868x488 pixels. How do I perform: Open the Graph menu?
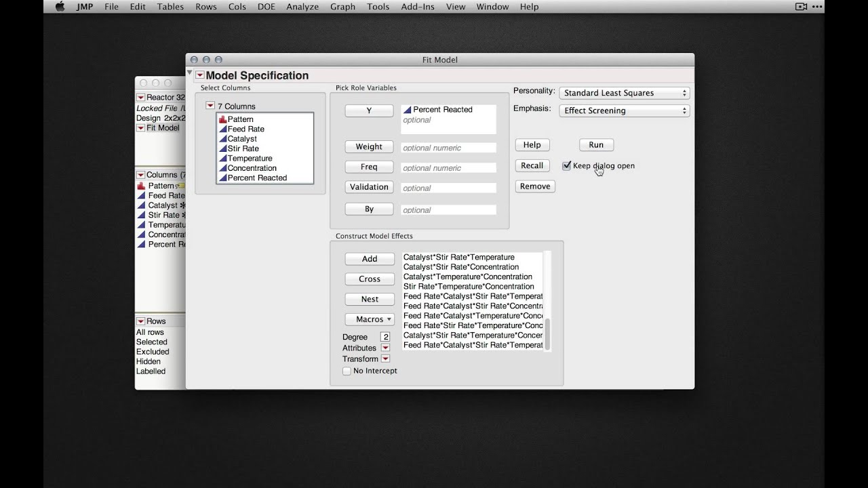tap(342, 7)
